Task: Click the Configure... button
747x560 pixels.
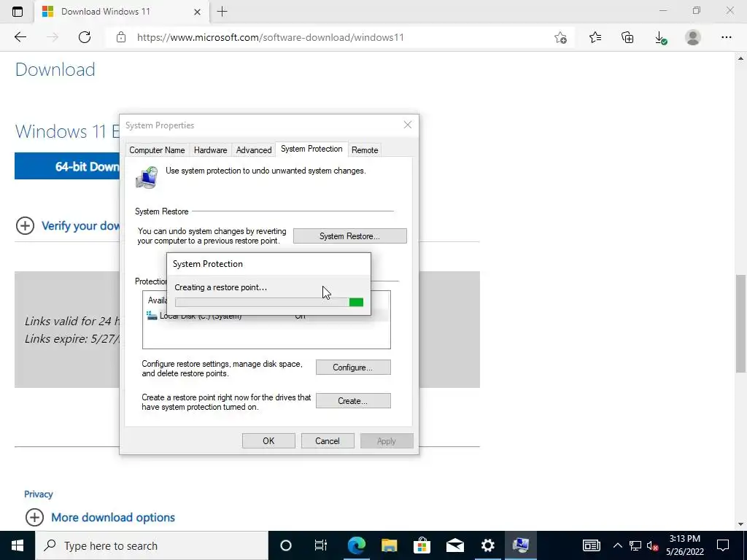Action: pos(353,367)
